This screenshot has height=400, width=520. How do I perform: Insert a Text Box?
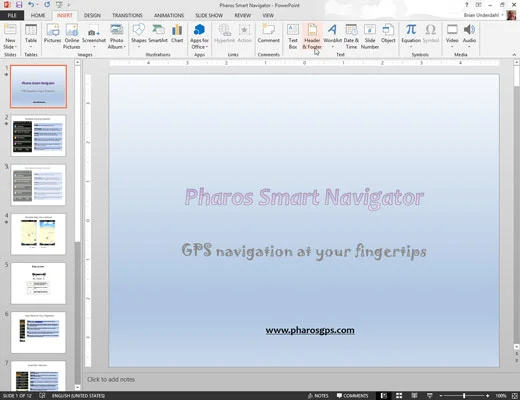293,37
